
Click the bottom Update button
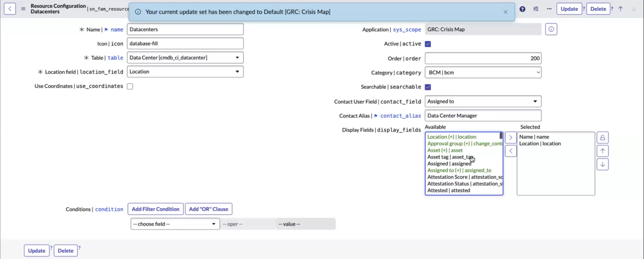(36, 251)
